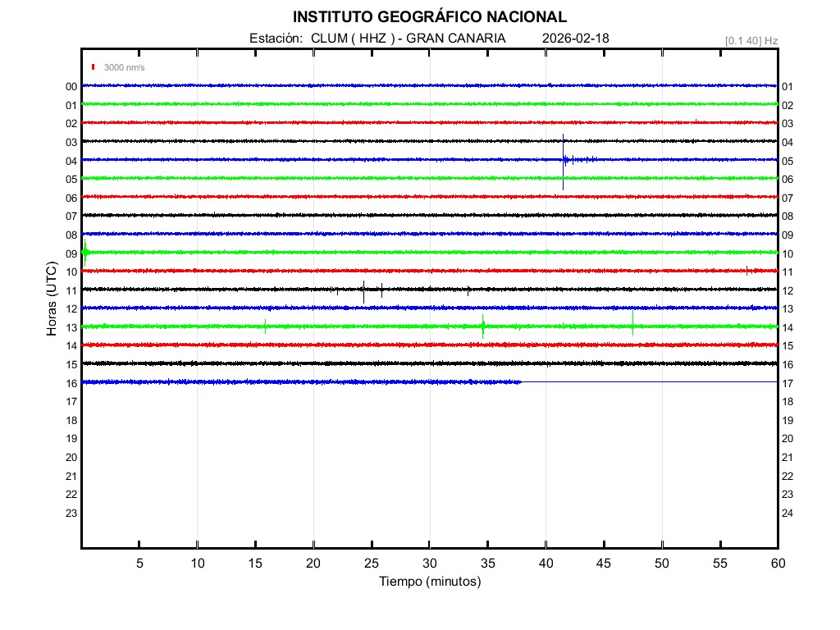Click the INSTITUTO GEOGRÁFICO NACIONAL title
The width and height of the screenshot is (840, 630).
coord(430,17)
